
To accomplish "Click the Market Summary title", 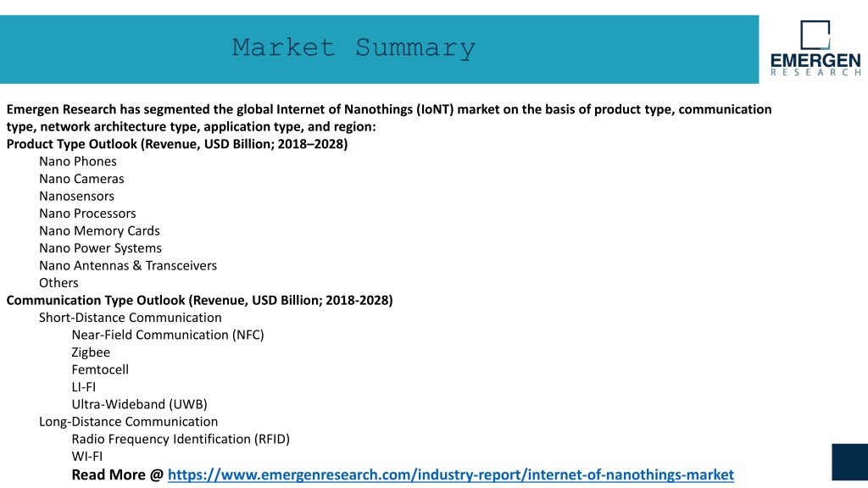I will click(353, 47).
